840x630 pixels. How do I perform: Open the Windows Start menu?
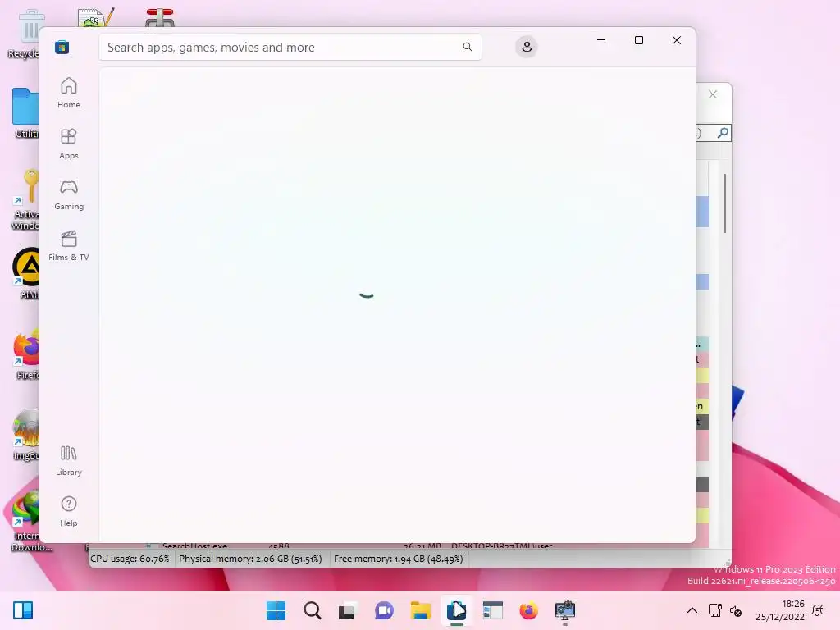click(276, 610)
